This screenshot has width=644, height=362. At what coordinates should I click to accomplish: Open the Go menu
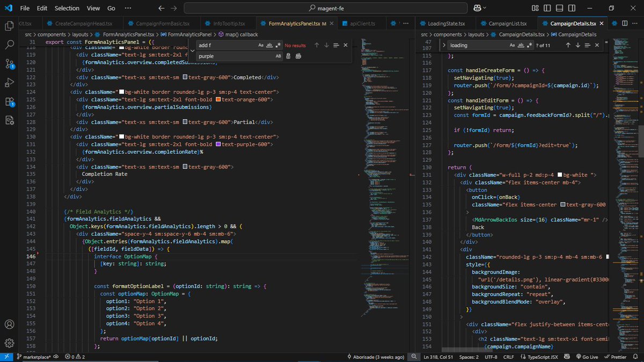tap(111, 8)
